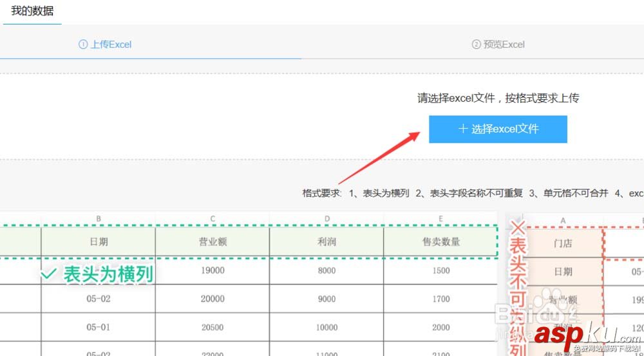Click the requirement text 表头字段名称不可重复
The image size is (644, 356).
click(x=476, y=193)
